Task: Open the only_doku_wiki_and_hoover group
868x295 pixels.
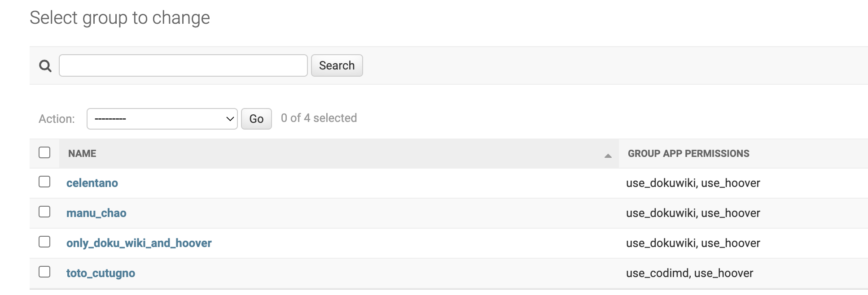Action: click(x=139, y=243)
